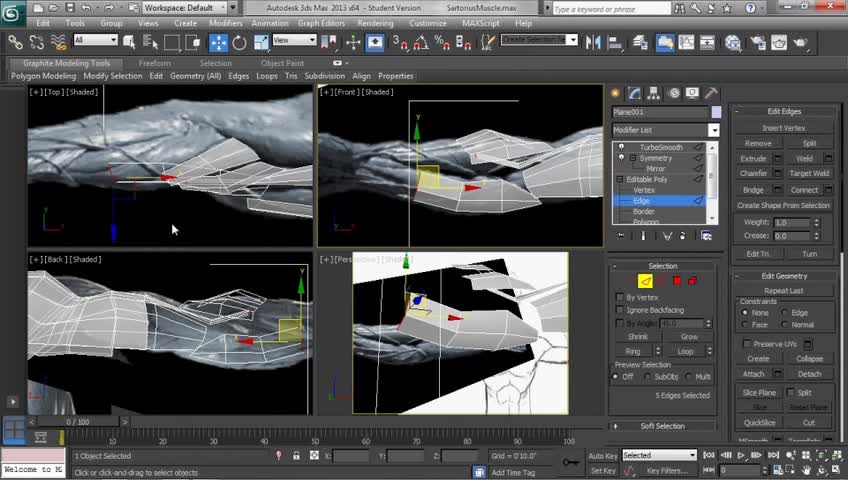848x480 pixels.
Task: Switch to the Freeform ribbon tab
Action: (155, 63)
